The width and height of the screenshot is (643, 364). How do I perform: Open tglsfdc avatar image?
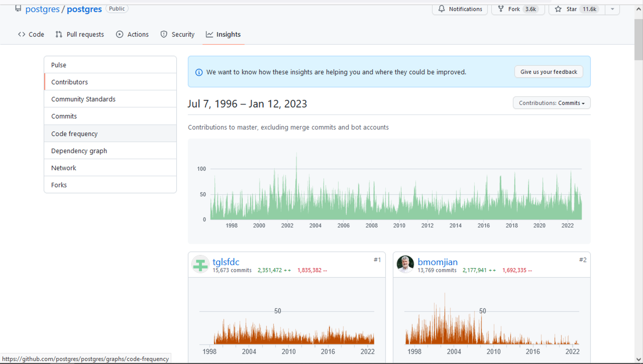tap(200, 264)
